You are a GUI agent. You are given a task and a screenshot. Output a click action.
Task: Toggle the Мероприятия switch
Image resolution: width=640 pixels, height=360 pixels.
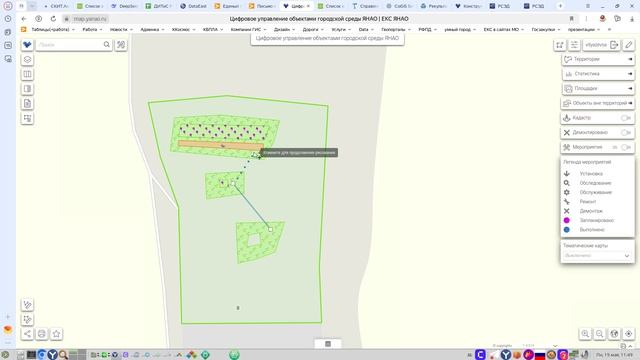(x=626, y=147)
